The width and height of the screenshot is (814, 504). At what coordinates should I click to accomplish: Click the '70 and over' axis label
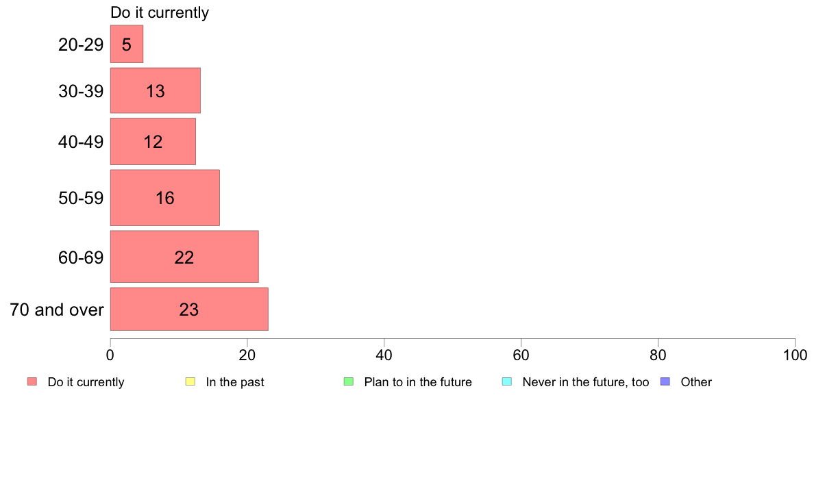point(57,310)
